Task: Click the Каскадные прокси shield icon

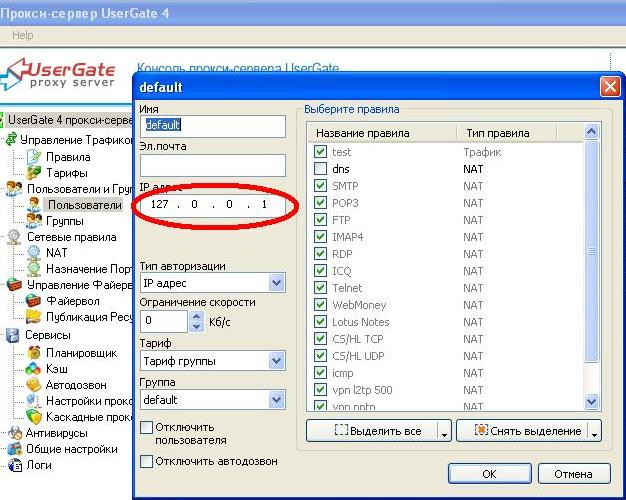Action: (x=34, y=417)
